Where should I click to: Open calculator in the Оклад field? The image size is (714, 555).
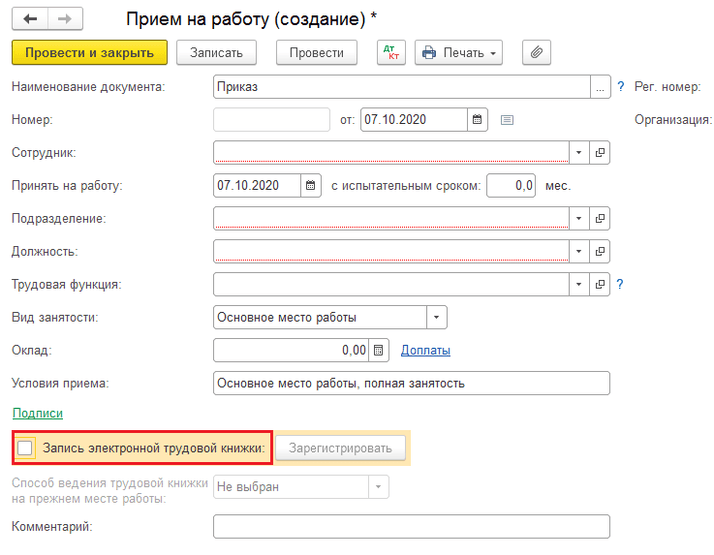378,350
